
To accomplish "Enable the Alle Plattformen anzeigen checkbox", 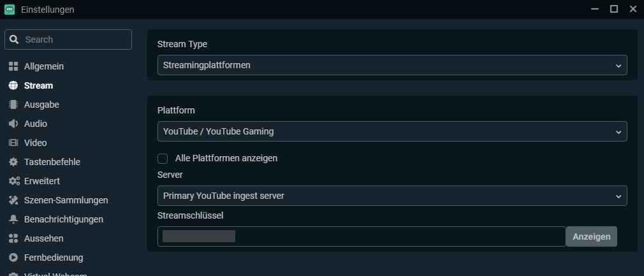I will [x=163, y=158].
